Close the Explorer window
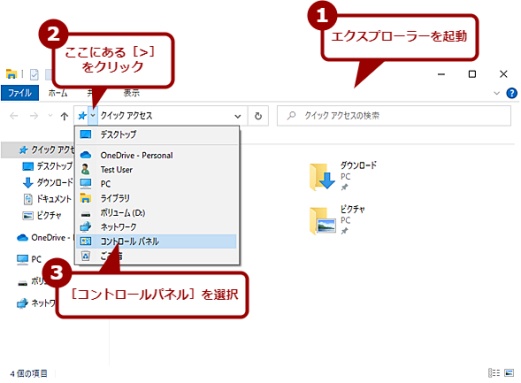Image resolution: width=521 pixels, height=383 pixels. pos(503,74)
